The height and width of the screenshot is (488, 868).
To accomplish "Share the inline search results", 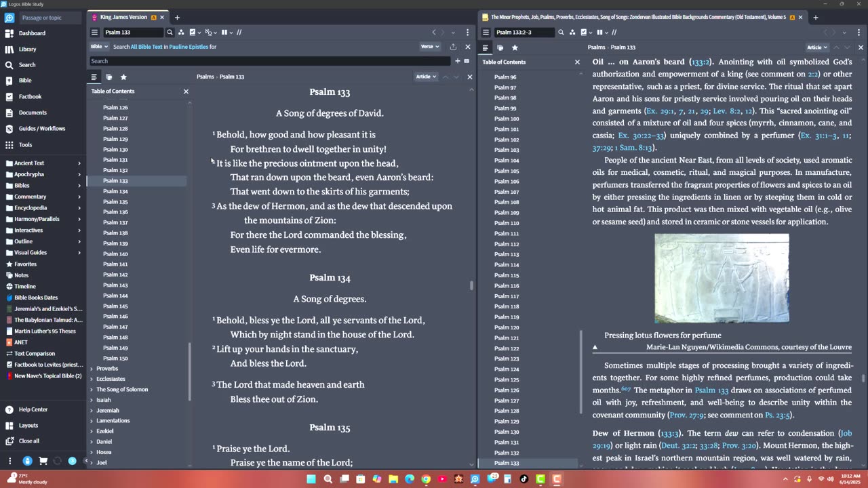I will click(453, 47).
